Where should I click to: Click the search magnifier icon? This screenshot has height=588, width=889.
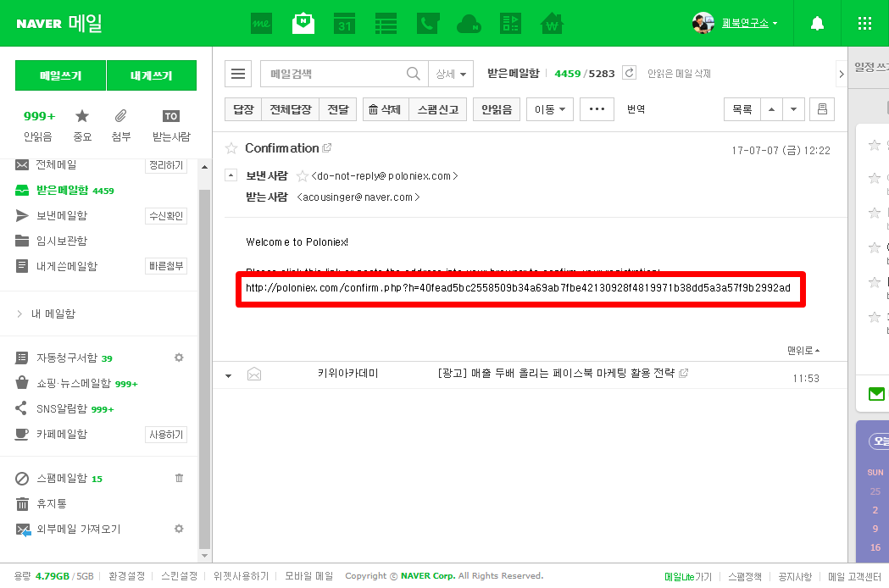(x=414, y=74)
